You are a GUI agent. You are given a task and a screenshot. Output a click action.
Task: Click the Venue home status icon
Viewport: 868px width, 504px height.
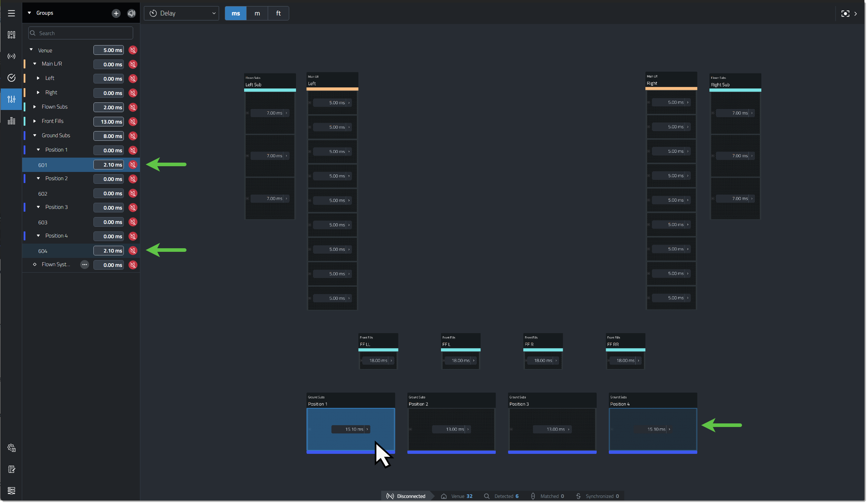444,496
